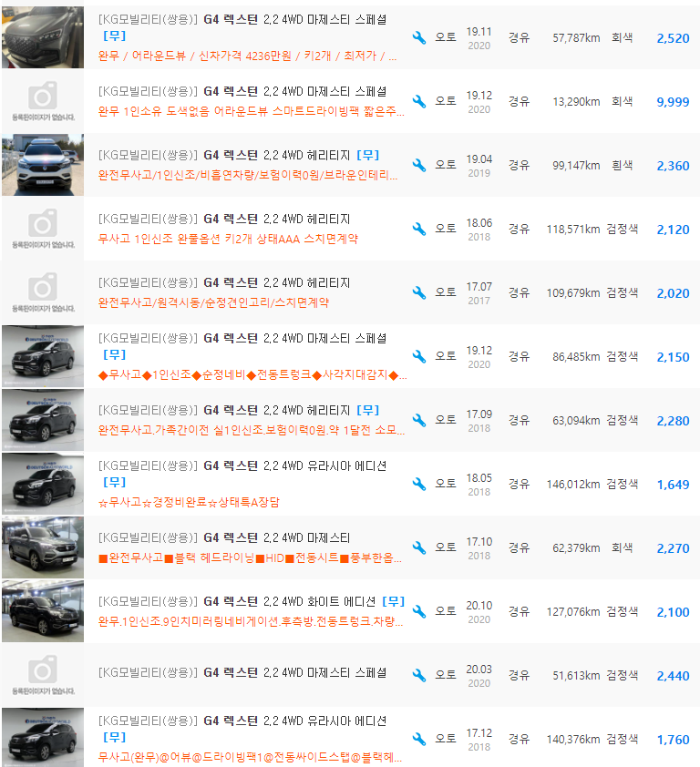Click price 1,649
Image resolution: width=700 pixels, height=767 pixels.
(673, 485)
